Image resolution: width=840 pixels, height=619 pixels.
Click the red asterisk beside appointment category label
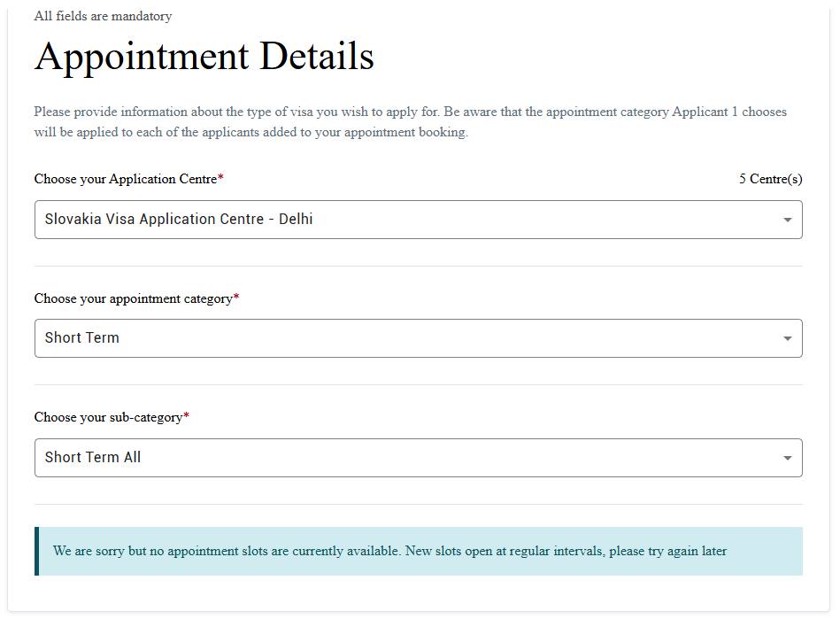(236, 297)
